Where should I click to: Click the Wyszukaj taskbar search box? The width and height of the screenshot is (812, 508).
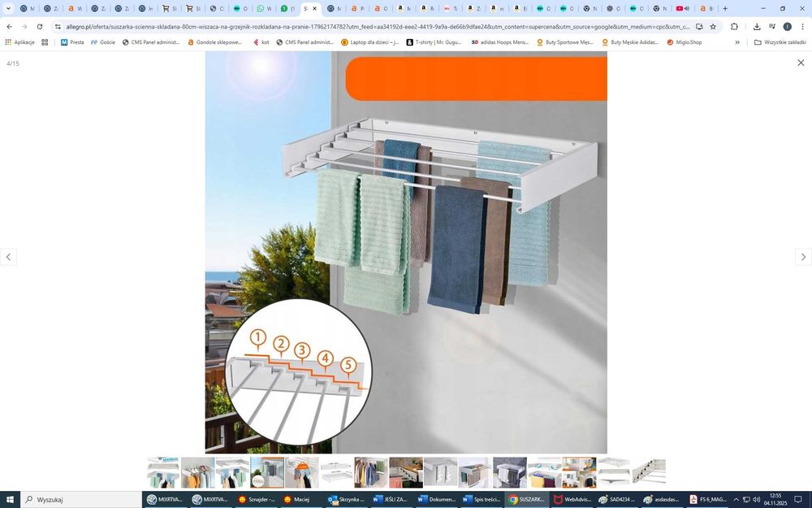pos(81,500)
